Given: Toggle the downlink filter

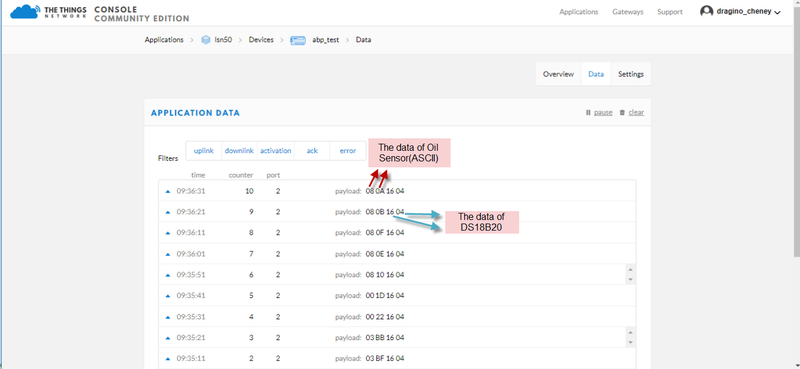Looking at the screenshot, I should [x=239, y=151].
